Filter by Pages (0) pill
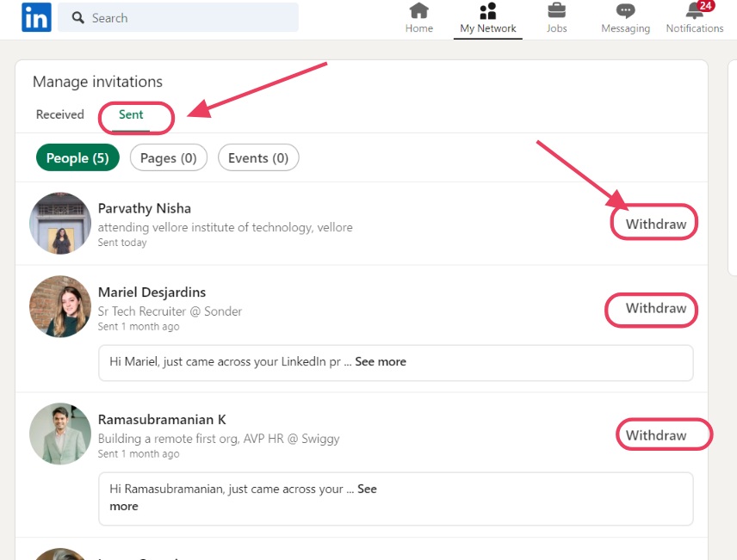Image resolution: width=737 pixels, height=560 pixels. click(168, 158)
